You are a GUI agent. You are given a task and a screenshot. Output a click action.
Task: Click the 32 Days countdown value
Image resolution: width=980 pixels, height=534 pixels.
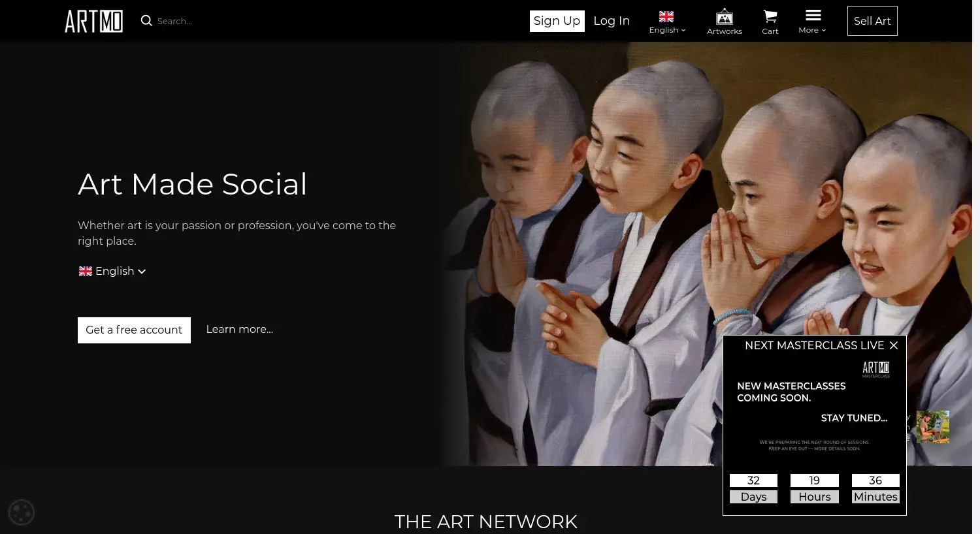coord(753,480)
